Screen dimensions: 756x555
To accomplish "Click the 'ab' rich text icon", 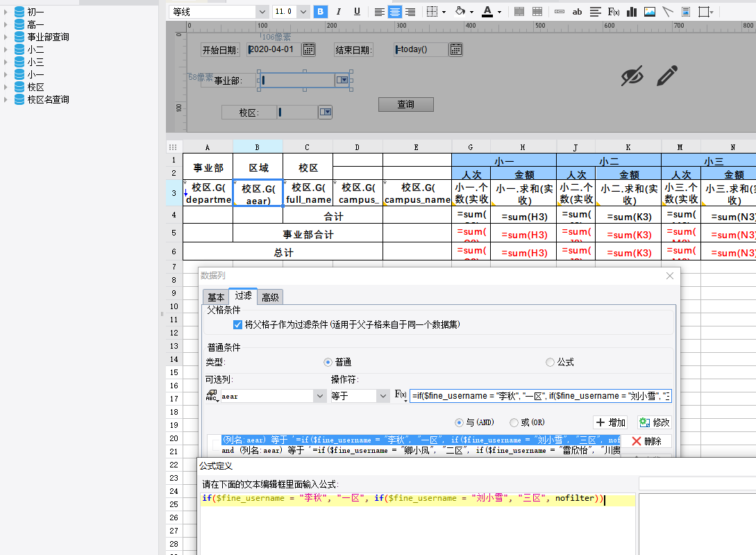I will point(577,12).
